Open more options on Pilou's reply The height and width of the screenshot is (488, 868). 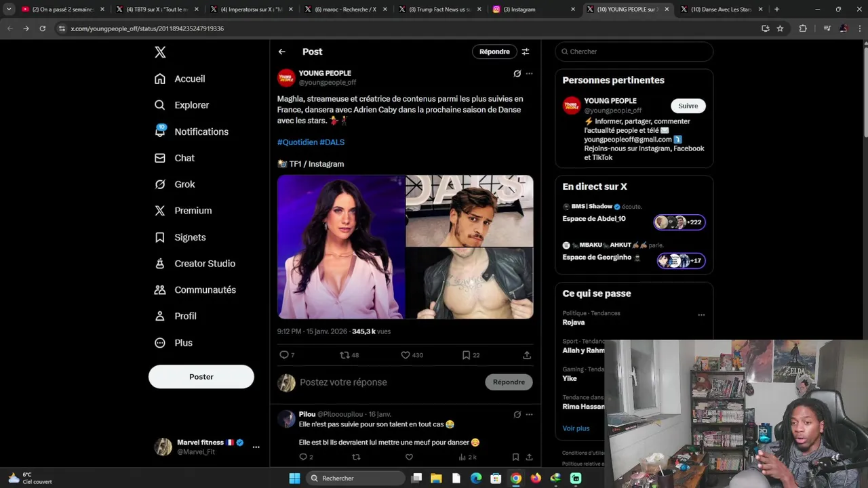(530, 414)
